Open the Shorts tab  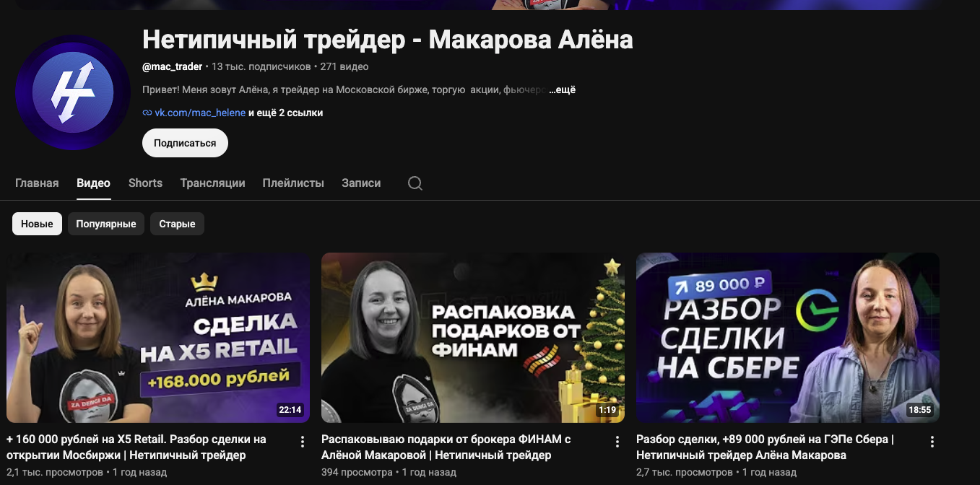[x=145, y=183]
